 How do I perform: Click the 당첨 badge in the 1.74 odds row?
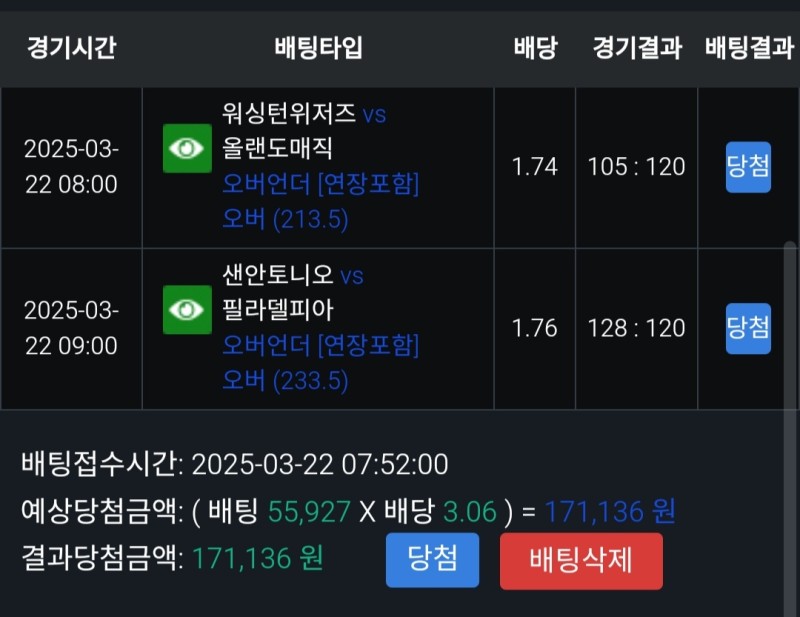[748, 167]
